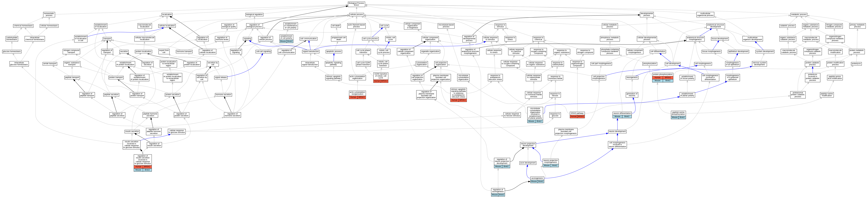This screenshot has width=868, height=198.
Task: Select the 'hormone transport' node
Action: click(x=184, y=52)
